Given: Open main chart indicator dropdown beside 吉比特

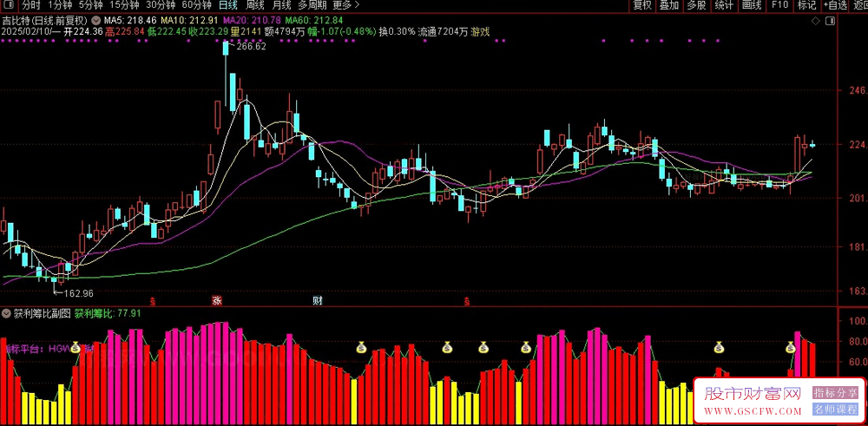Looking at the screenshot, I should [95, 21].
